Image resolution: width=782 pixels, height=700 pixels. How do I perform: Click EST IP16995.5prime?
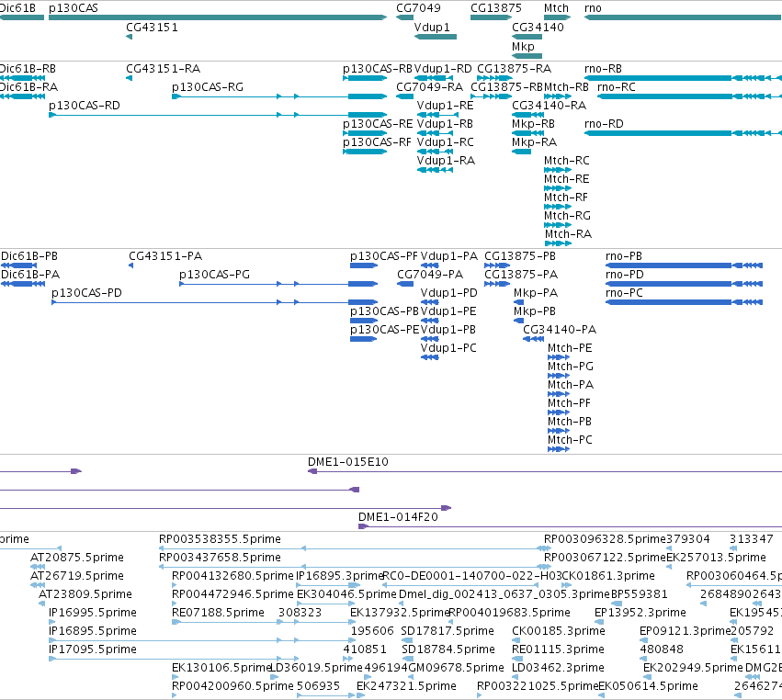pyautogui.click(x=93, y=613)
